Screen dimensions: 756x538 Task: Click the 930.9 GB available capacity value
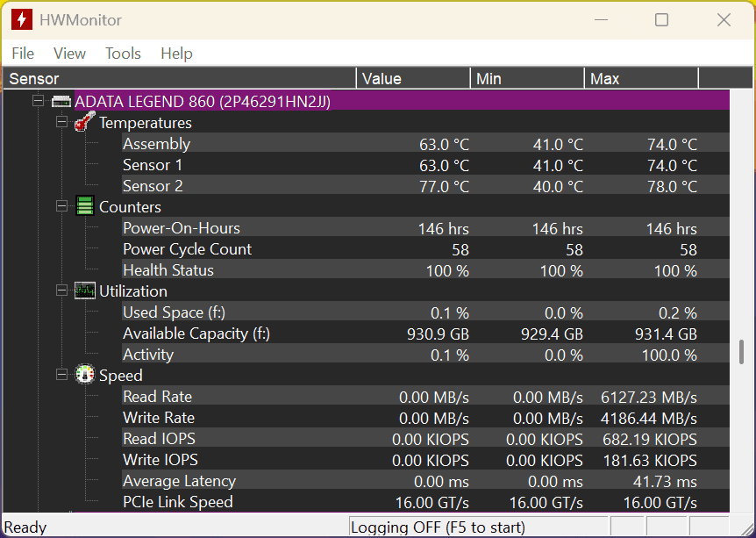pos(438,334)
